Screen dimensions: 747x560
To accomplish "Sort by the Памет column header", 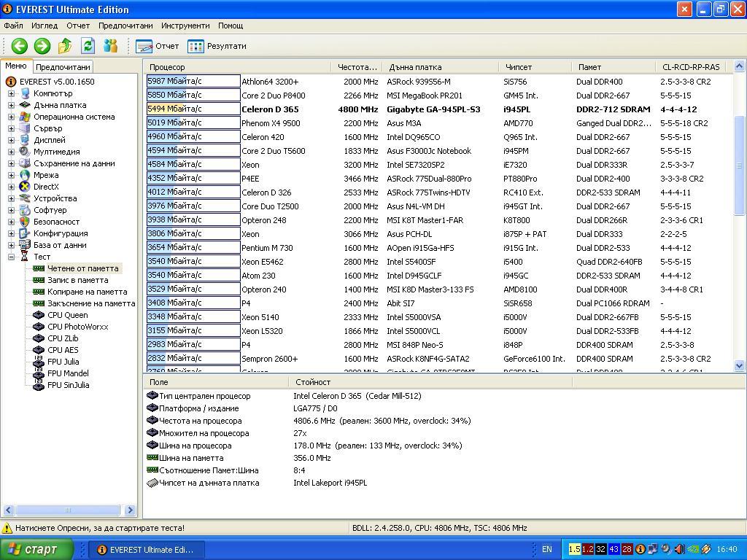I will (x=614, y=67).
